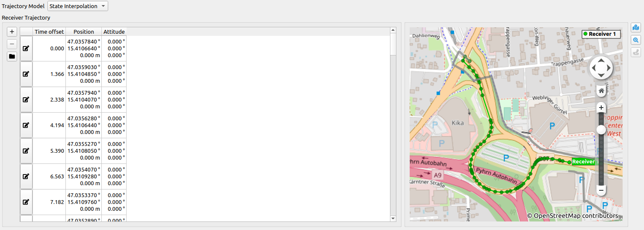This screenshot has height=230, width=644.
Task: Click the remove trajectory point minus button
Action: coord(12,44)
